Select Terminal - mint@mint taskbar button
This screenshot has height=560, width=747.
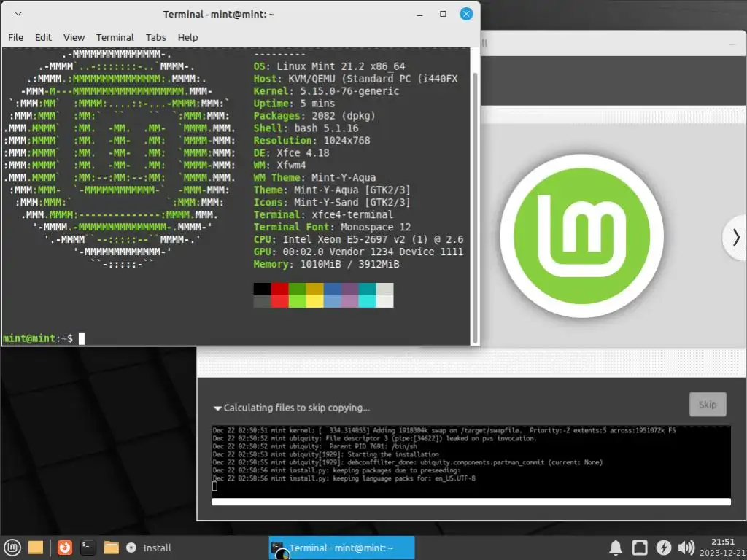[x=341, y=548]
